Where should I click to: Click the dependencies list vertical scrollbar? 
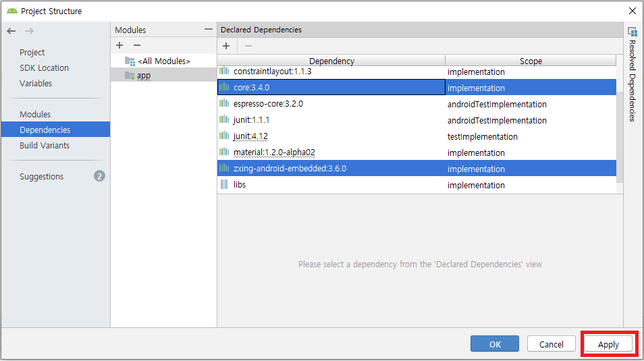pos(620,135)
